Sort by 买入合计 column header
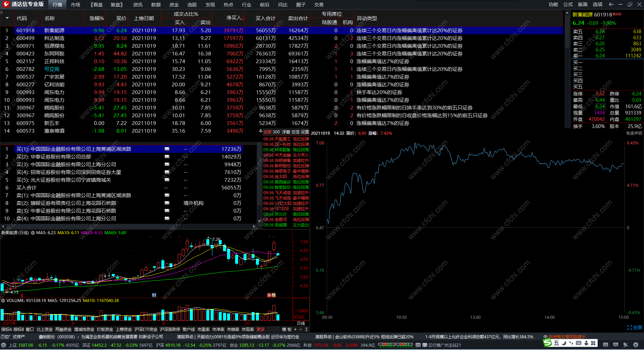Image resolution: width=644 pixels, height=350 pixels. pos(265,18)
